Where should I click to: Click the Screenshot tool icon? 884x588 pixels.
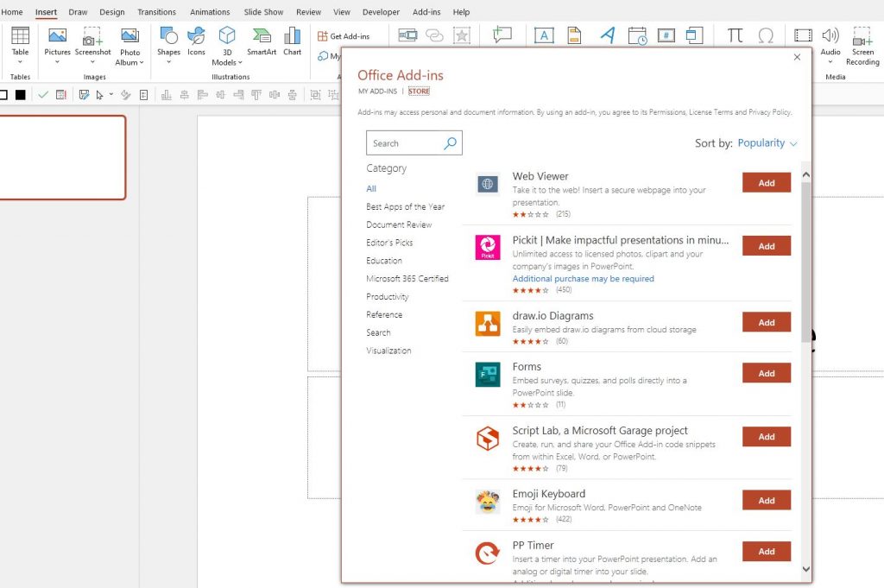click(x=92, y=35)
